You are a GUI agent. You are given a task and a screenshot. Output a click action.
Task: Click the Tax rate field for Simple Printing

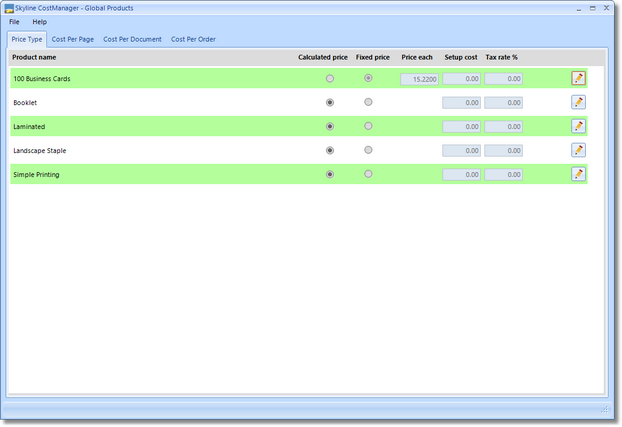[x=503, y=174]
